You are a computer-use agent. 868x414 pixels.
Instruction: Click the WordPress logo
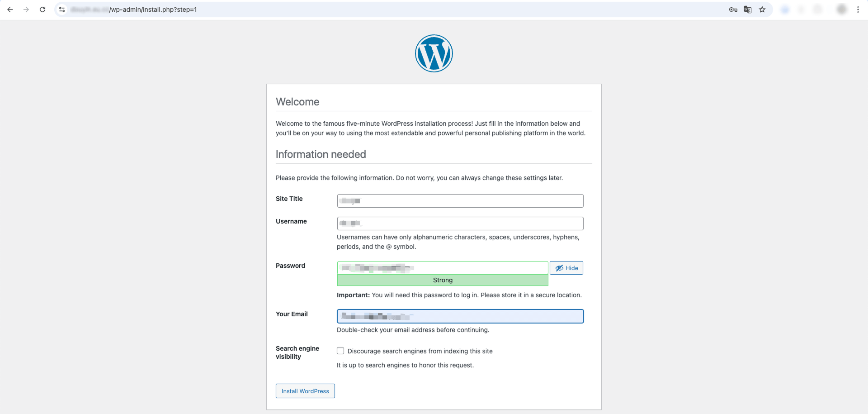coord(434,53)
